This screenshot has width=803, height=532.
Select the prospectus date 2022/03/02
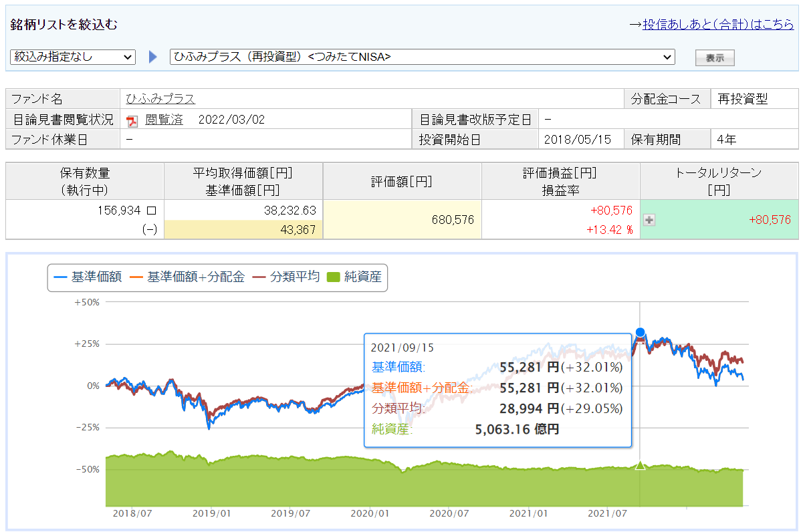coord(232,120)
